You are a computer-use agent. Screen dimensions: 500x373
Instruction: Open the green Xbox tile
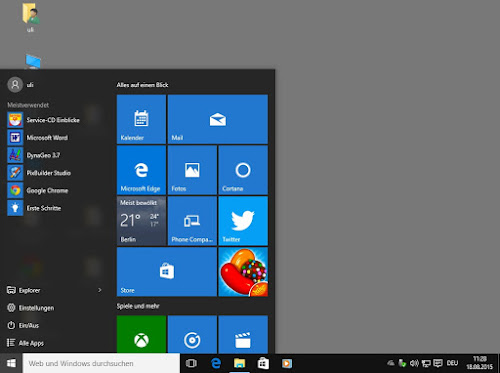pos(141,334)
